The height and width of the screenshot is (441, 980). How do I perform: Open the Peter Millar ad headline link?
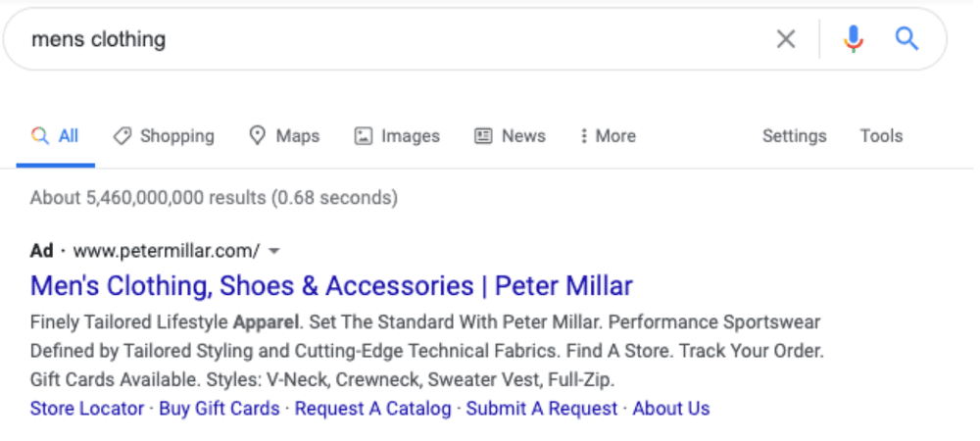click(x=331, y=286)
